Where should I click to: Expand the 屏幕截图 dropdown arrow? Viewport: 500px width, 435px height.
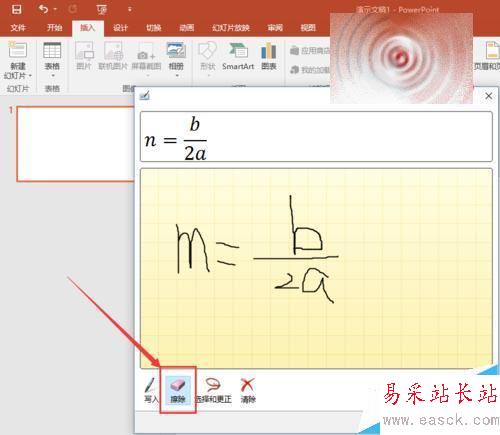[x=147, y=76]
